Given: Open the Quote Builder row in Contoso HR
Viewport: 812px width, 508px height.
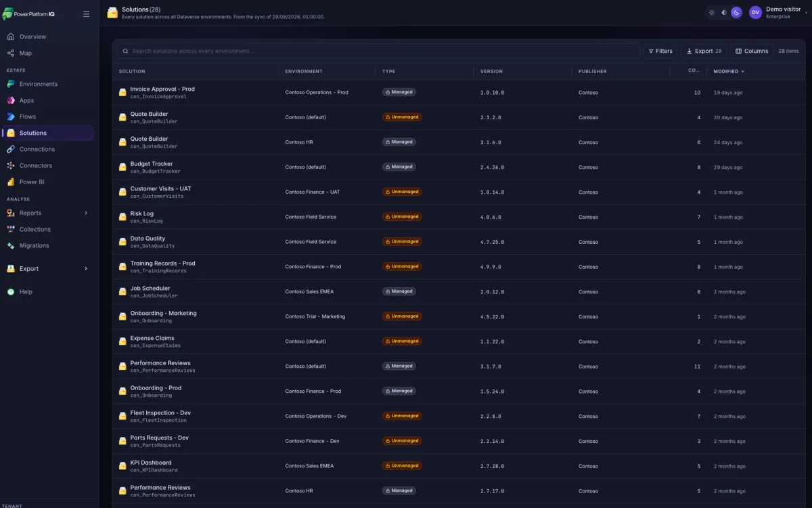Looking at the screenshot, I should (459, 142).
